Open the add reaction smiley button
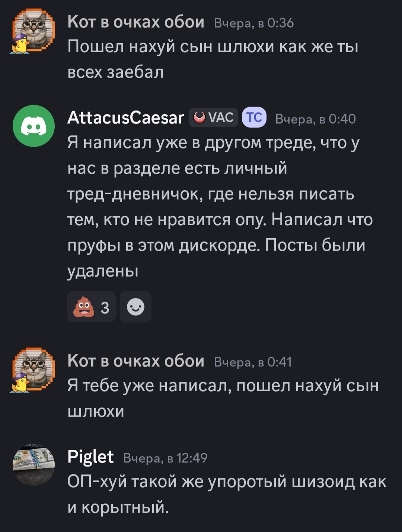The image size is (402, 532). tap(135, 307)
